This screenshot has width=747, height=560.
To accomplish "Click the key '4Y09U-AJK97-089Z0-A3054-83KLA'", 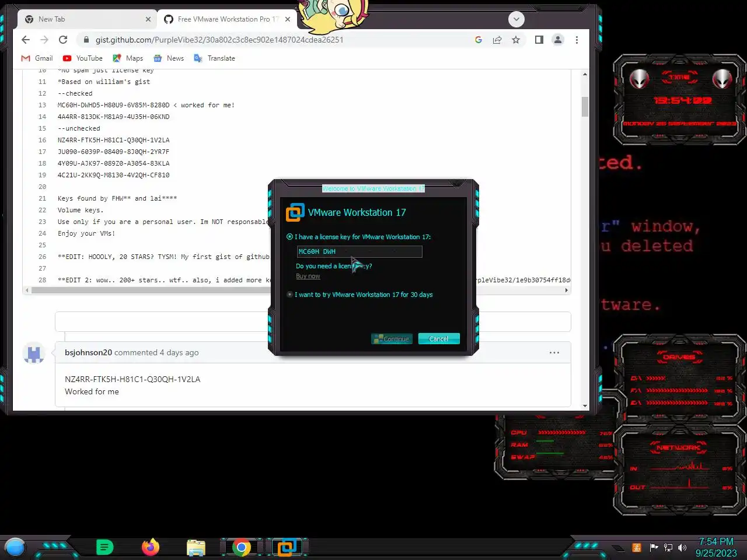I will [113, 163].
